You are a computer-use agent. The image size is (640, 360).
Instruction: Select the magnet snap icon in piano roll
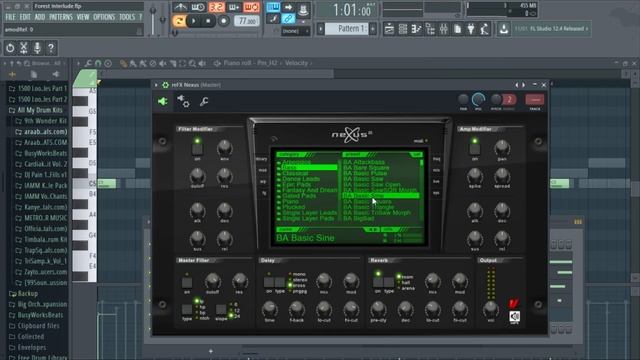(x=98, y=63)
